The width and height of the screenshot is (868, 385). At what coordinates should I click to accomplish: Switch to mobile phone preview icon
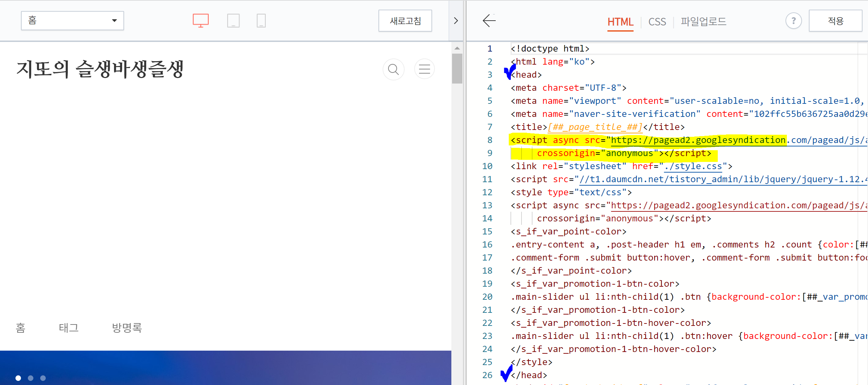click(x=261, y=21)
